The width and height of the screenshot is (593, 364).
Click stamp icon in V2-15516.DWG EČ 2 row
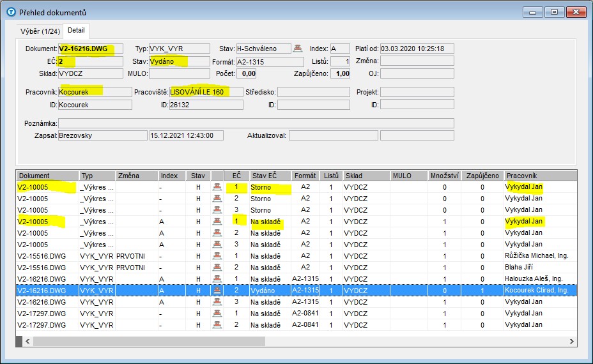coord(217,267)
